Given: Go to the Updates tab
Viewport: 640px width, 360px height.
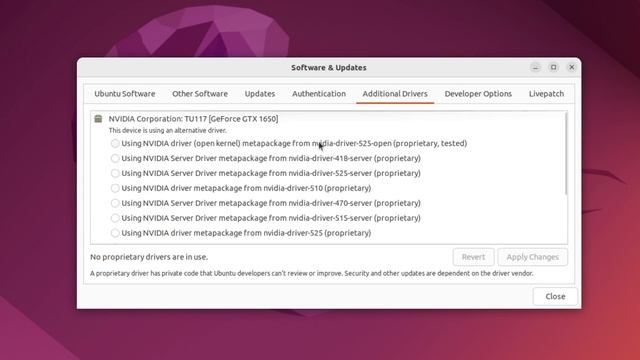Looking at the screenshot, I should (x=260, y=94).
